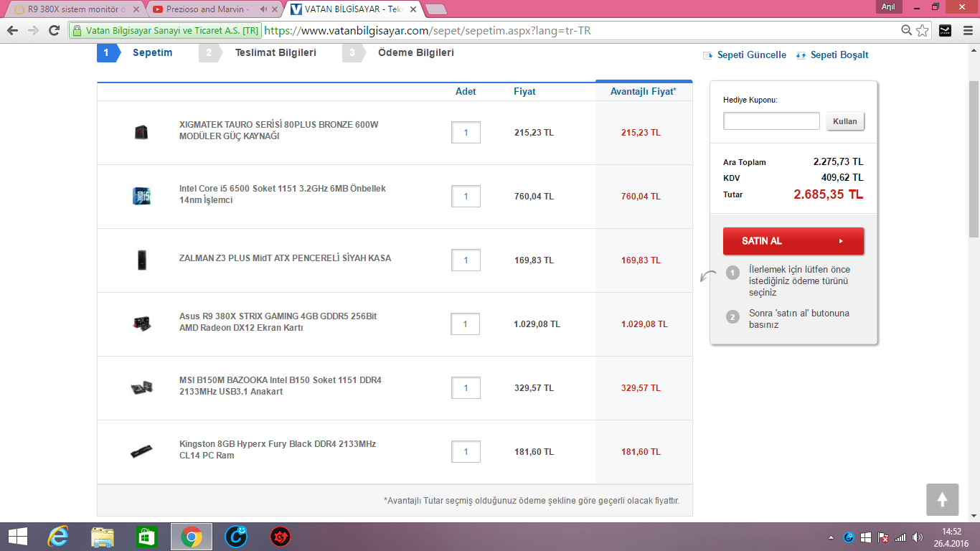Switch to the "Prezioso and Marvin" tab

pos(208,9)
